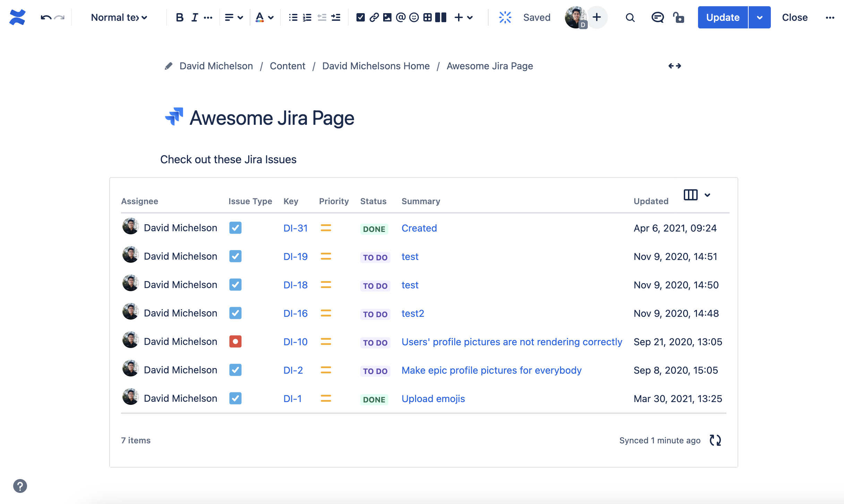The height and width of the screenshot is (504, 844).
Task: Toggle bold formatting in the toolbar
Action: pyautogui.click(x=180, y=17)
